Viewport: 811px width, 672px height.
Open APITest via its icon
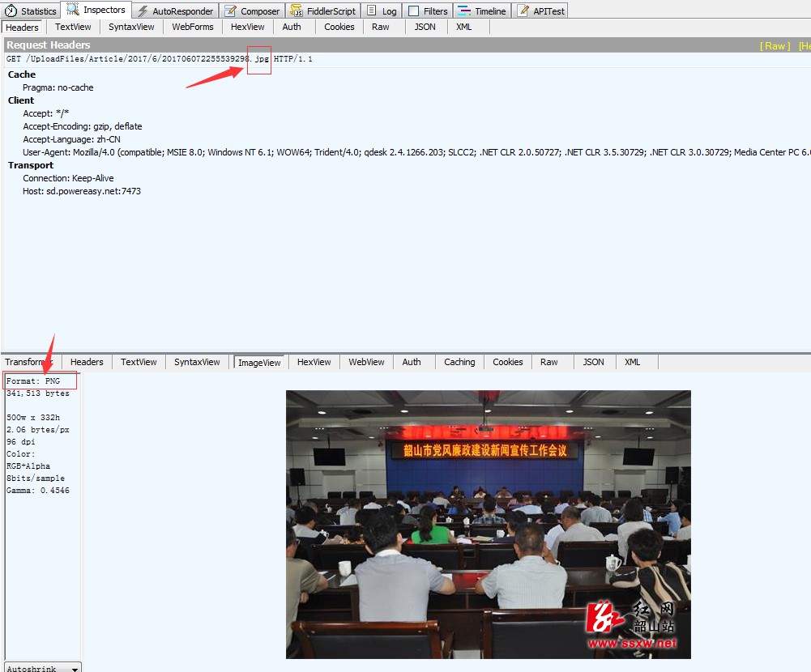523,11
